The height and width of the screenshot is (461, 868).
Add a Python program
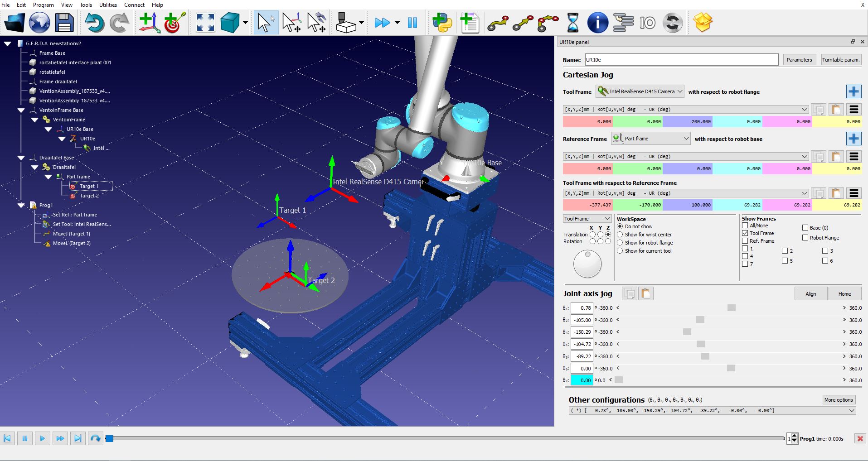point(442,22)
